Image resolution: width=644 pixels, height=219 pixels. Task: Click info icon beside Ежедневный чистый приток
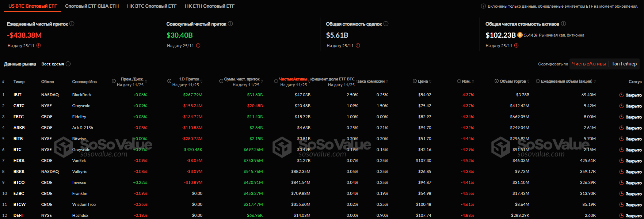(72, 24)
